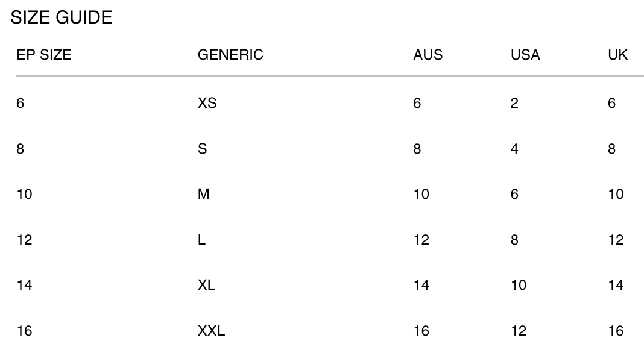Image resolution: width=644 pixels, height=358 pixels.
Task: Click AUS size 14 cell
Action: (x=421, y=285)
